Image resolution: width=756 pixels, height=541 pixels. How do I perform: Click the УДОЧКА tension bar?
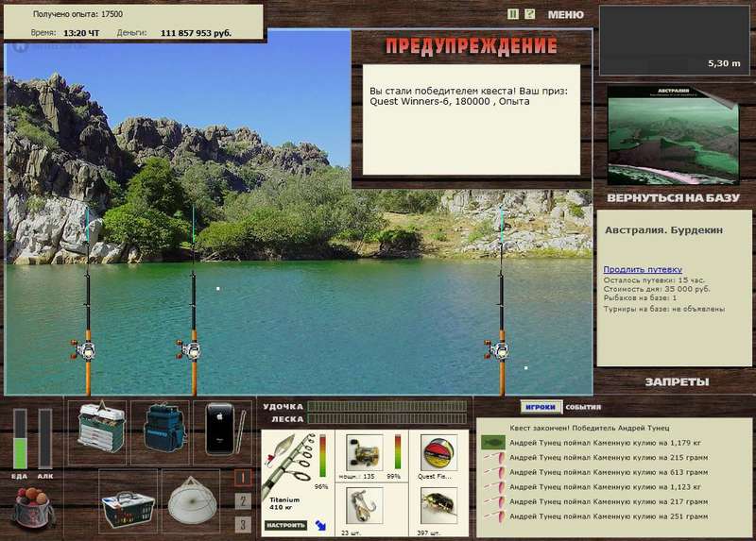pyautogui.click(x=387, y=406)
